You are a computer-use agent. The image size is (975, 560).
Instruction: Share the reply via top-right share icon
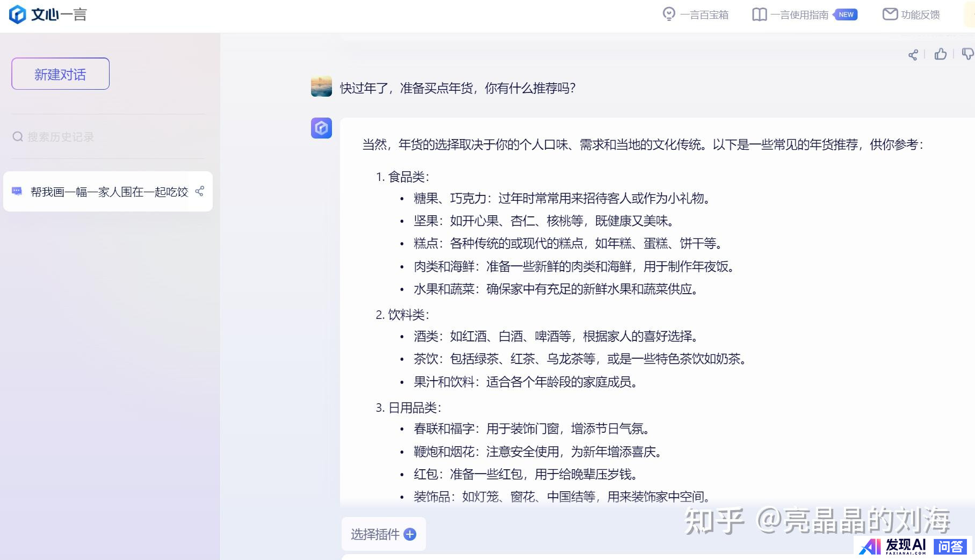pos(913,55)
